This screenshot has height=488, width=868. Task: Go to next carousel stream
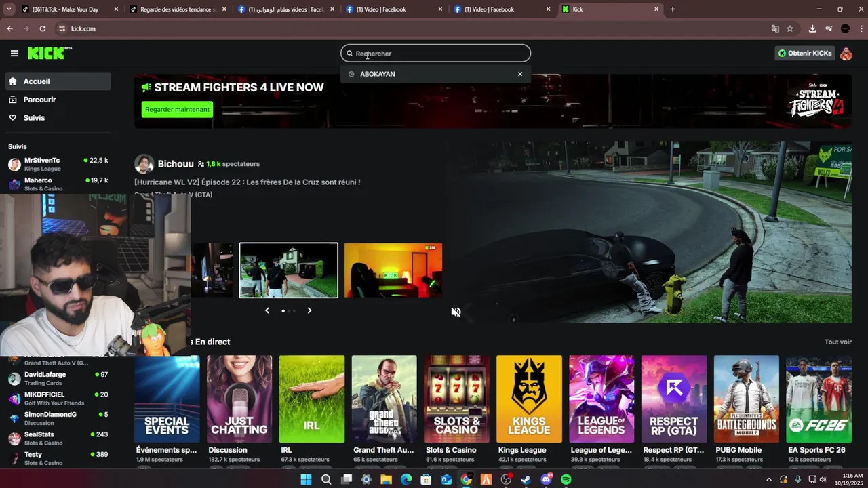coord(309,310)
